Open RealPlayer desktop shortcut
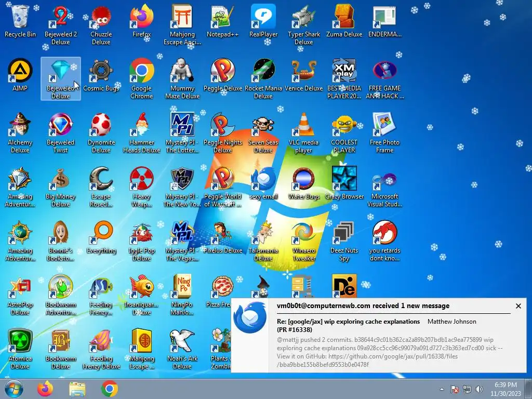 pyautogui.click(x=263, y=21)
